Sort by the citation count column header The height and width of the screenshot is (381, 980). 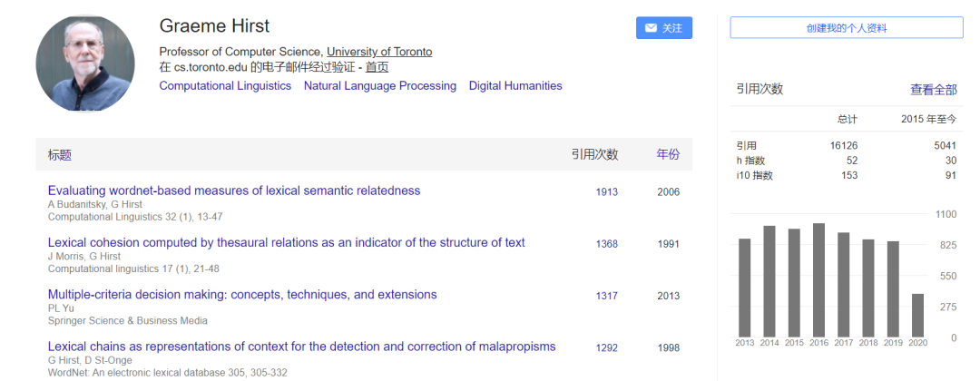click(594, 154)
